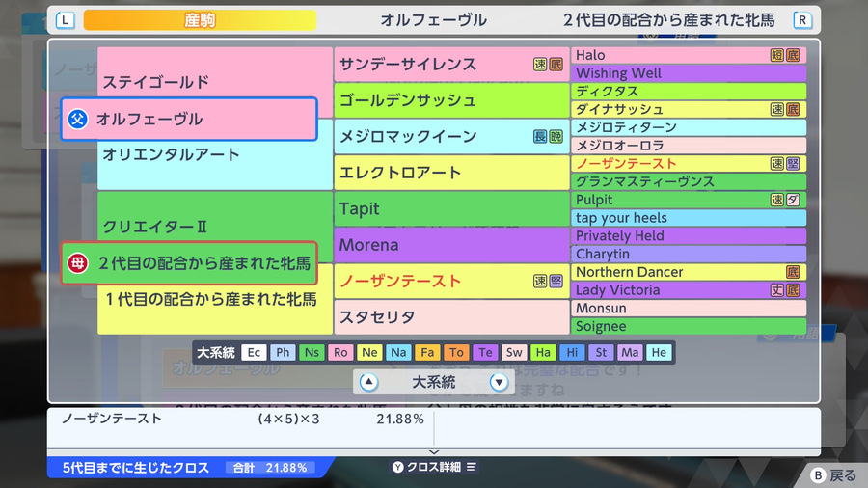Click the 底 icon on Northern Dancer
The width and height of the screenshot is (868, 488).
coord(793,272)
